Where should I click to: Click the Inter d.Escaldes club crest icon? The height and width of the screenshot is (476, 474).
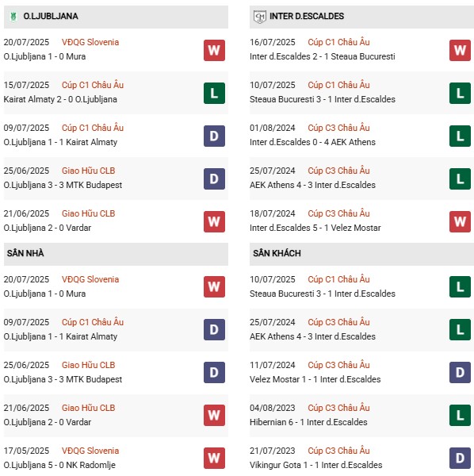tap(260, 17)
